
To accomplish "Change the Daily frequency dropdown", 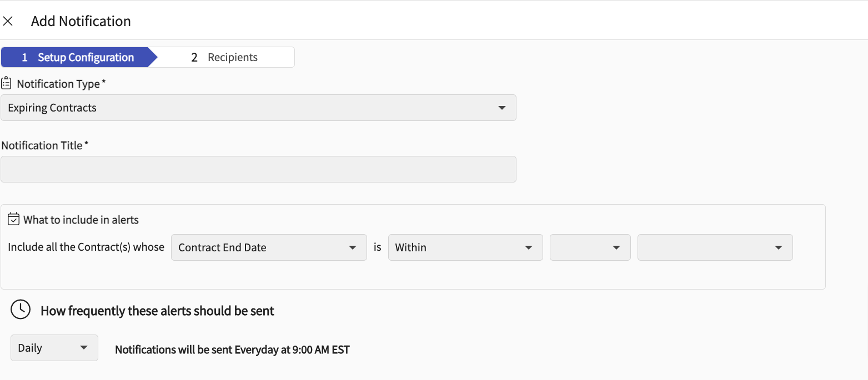I will pos(54,348).
